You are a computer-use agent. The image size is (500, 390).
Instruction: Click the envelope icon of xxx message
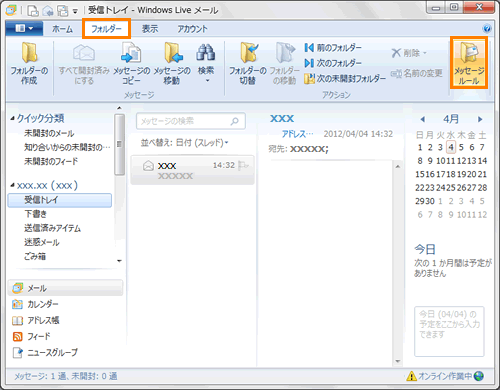[x=148, y=165]
